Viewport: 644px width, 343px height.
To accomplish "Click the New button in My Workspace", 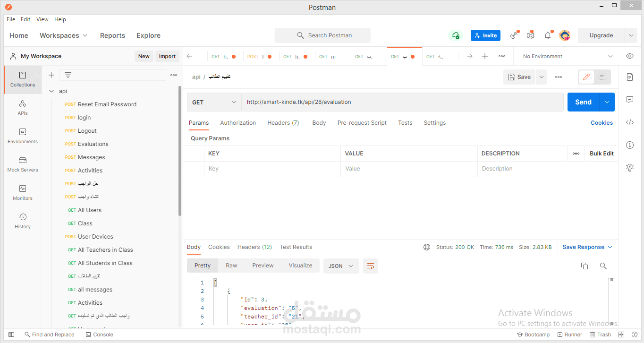I will coord(144,56).
